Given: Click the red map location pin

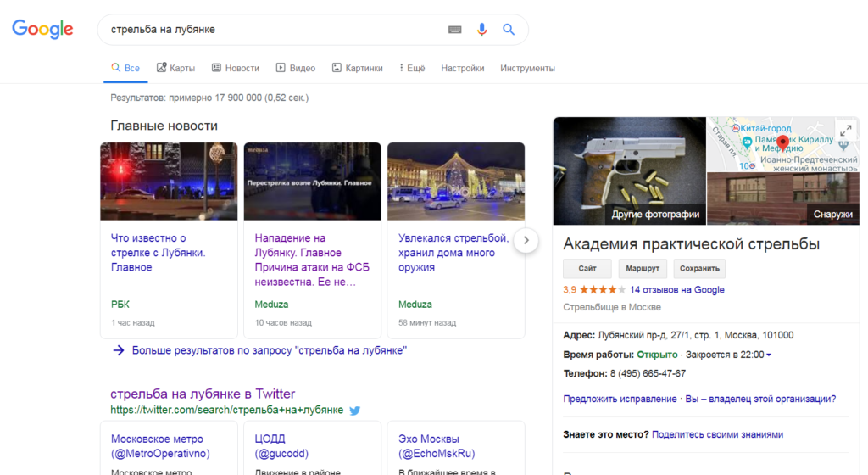Looking at the screenshot, I should (782, 142).
